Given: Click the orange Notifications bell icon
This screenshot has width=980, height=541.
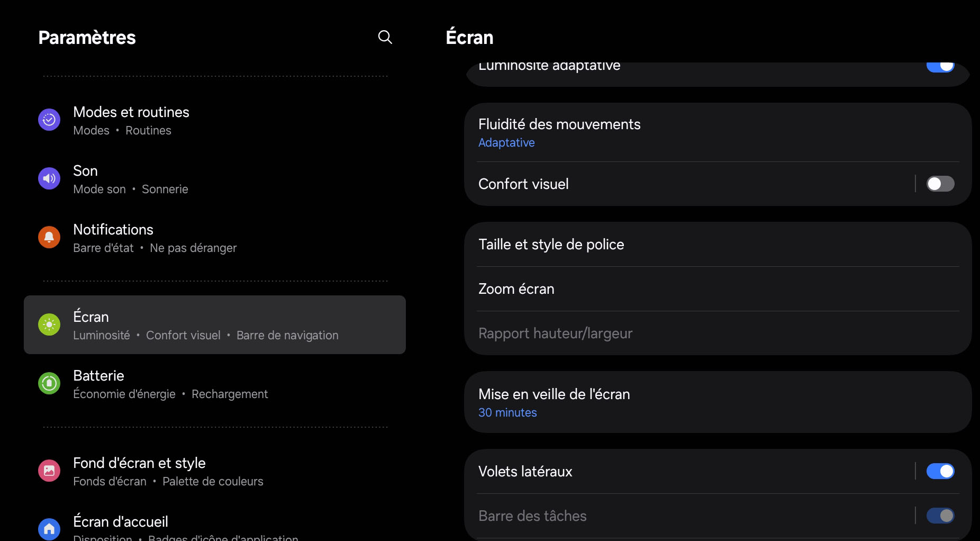Looking at the screenshot, I should (49, 238).
